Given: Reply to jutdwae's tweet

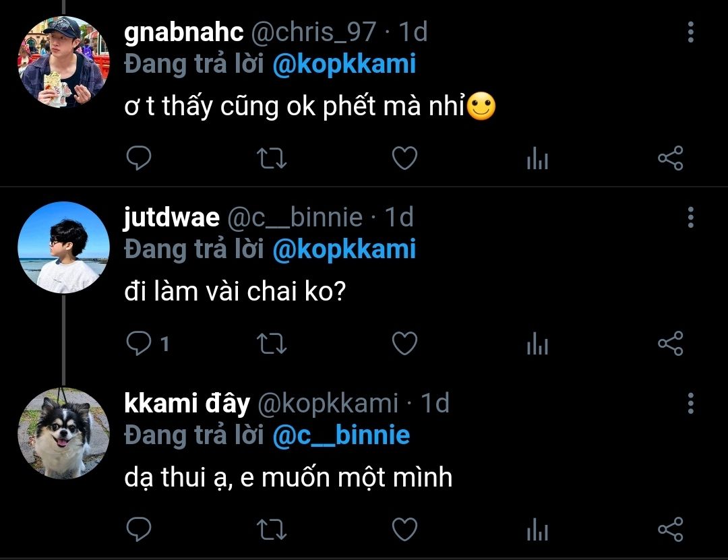Looking at the screenshot, I should tap(138, 344).
